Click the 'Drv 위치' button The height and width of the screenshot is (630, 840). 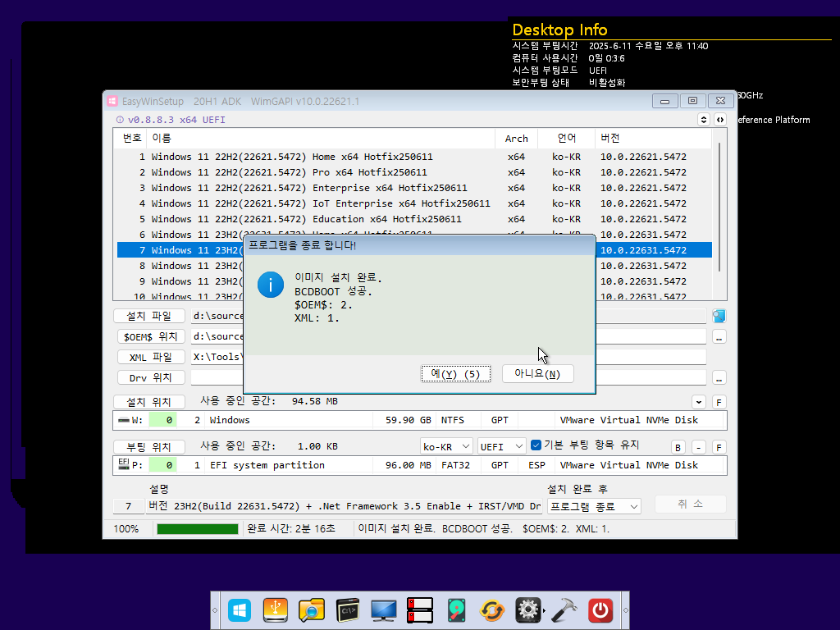tap(151, 377)
